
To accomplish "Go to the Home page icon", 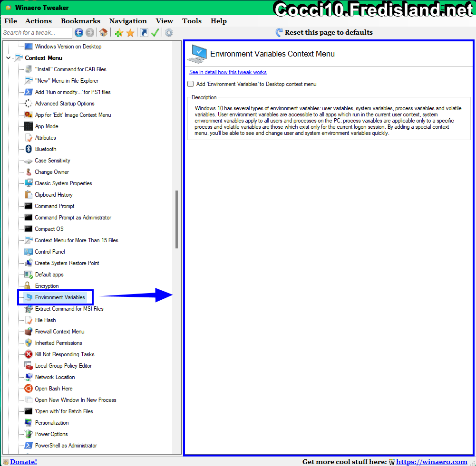I will pos(103,32).
